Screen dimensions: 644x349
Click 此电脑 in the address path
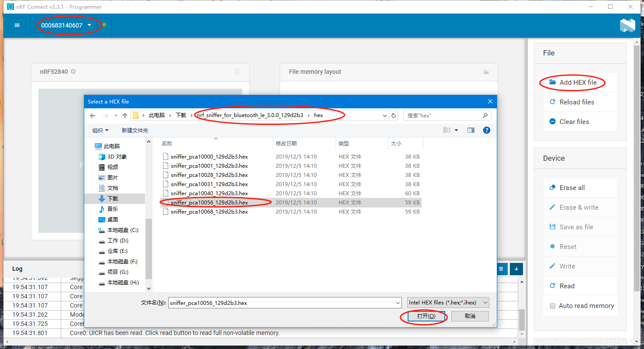(157, 115)
